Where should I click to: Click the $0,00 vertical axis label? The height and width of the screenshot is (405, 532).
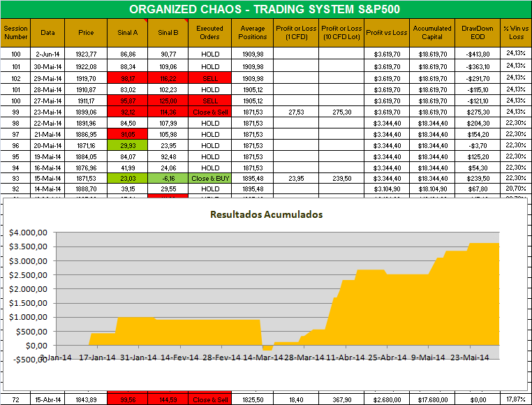(36, 345)
